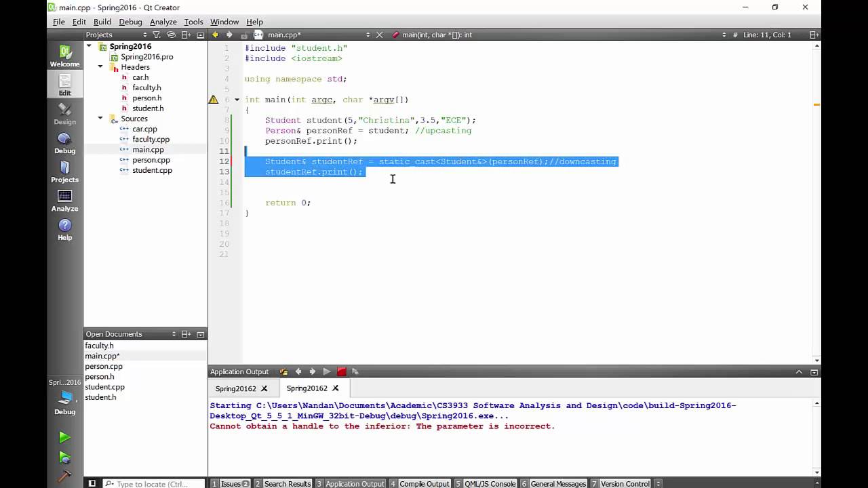Screen dimensions: 868x488
Task: Synchronize Projects tree with editor
Action: (x=171, y=35)
